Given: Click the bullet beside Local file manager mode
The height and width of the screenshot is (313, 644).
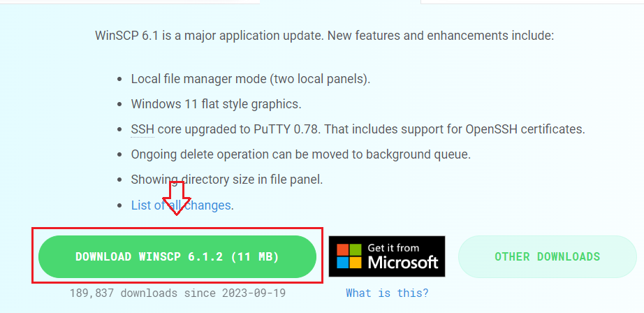Looking at the screenshot, I should click(119, 80).
